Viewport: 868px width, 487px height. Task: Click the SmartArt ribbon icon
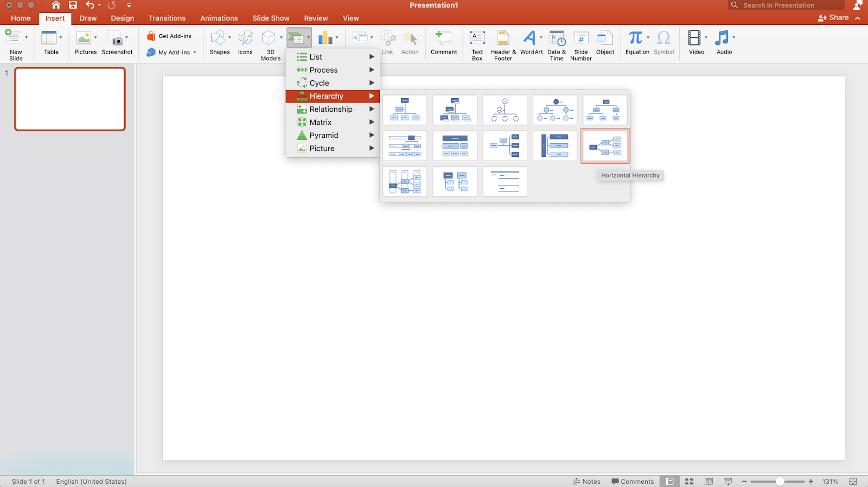[x=296, y=38]
